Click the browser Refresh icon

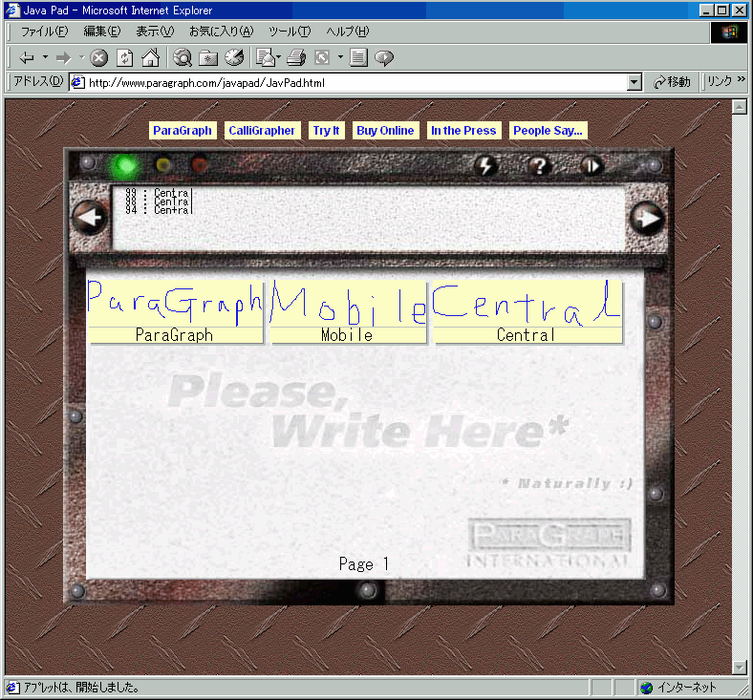(124, 57)
